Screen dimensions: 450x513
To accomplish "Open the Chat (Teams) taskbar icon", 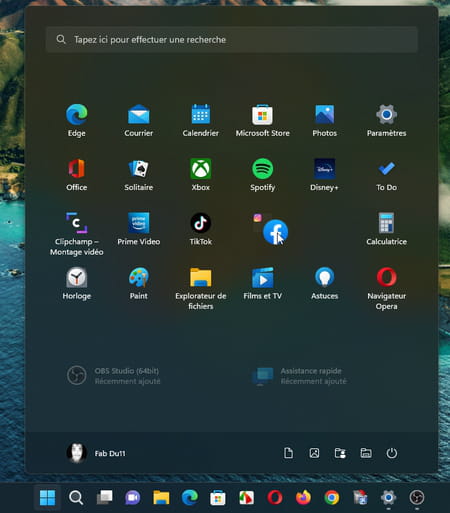I will pyautogui.click(x=133, y=498).
